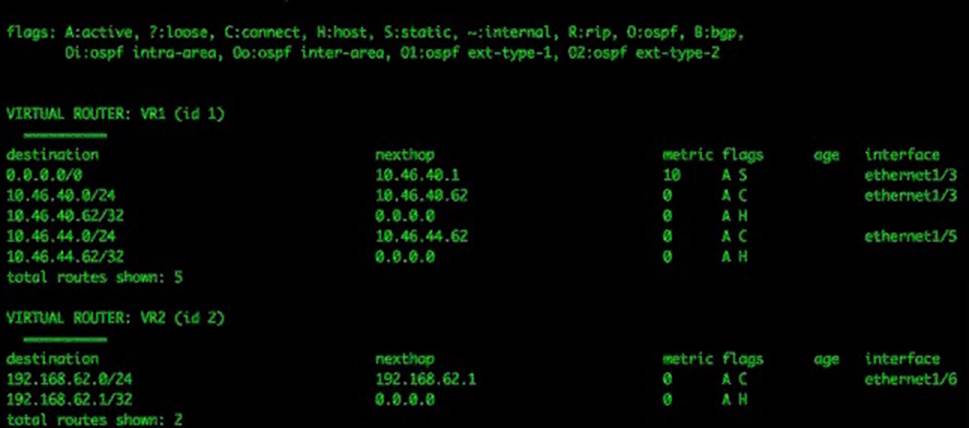Click 'total routes shown: 5' line
This screenshot has width=969, height=428.
tap(95, 277)
